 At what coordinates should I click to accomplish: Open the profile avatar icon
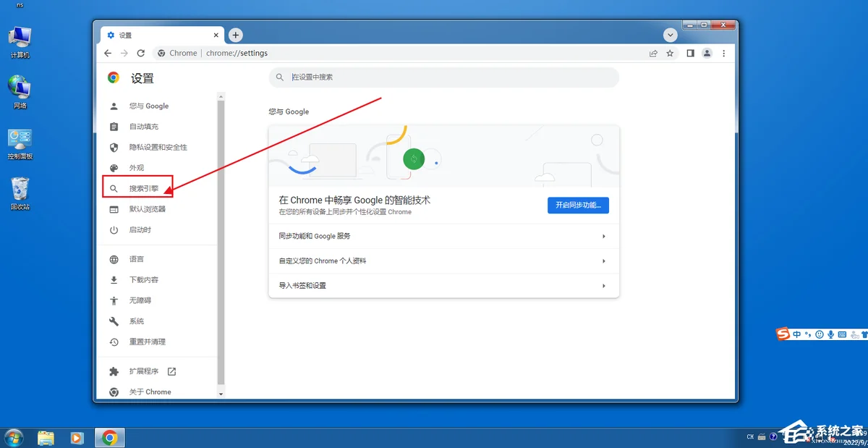coord(707,53)
